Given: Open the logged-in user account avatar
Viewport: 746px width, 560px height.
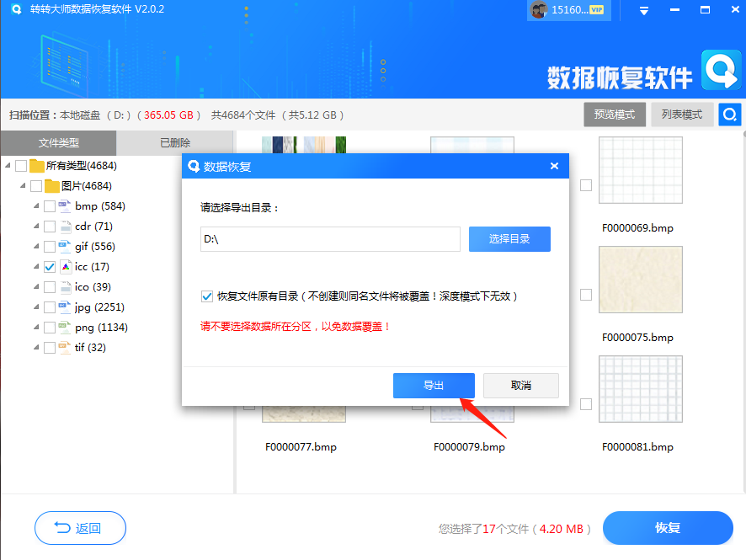Looking at the screenshot, I should [541, 10].
